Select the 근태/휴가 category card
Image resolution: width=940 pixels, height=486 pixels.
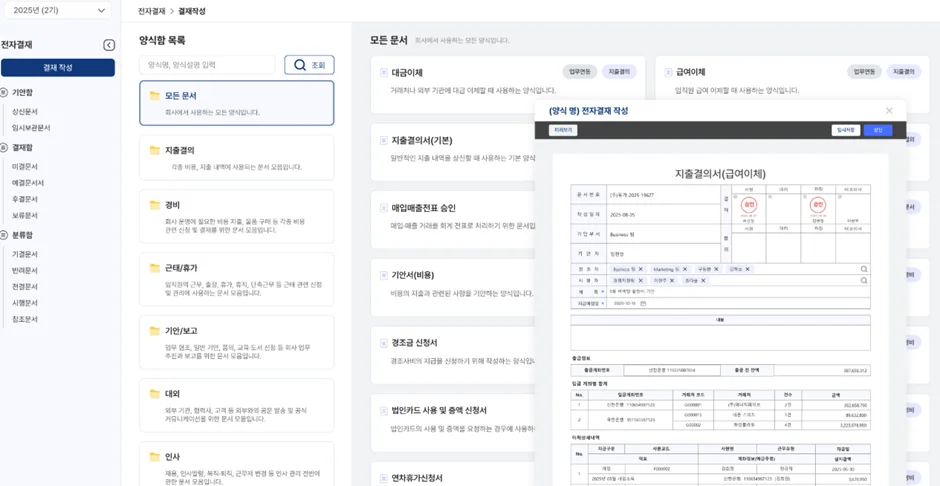click(x=237, y=279)
